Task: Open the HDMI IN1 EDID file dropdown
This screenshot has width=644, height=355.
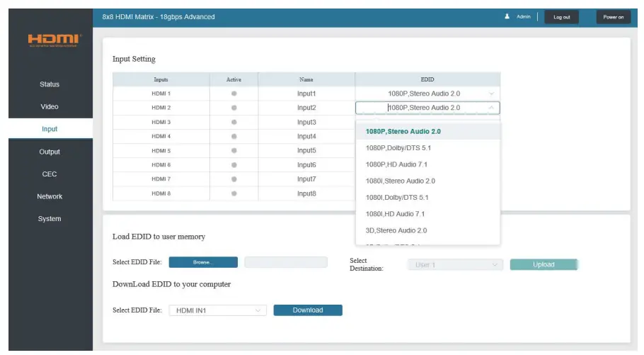Action: pos(218,310)
